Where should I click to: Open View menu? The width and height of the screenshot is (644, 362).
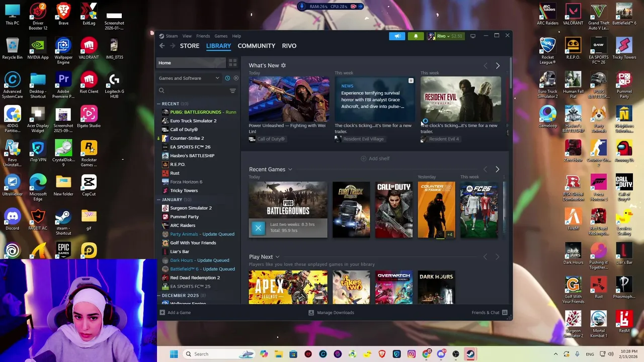(187, 36)
